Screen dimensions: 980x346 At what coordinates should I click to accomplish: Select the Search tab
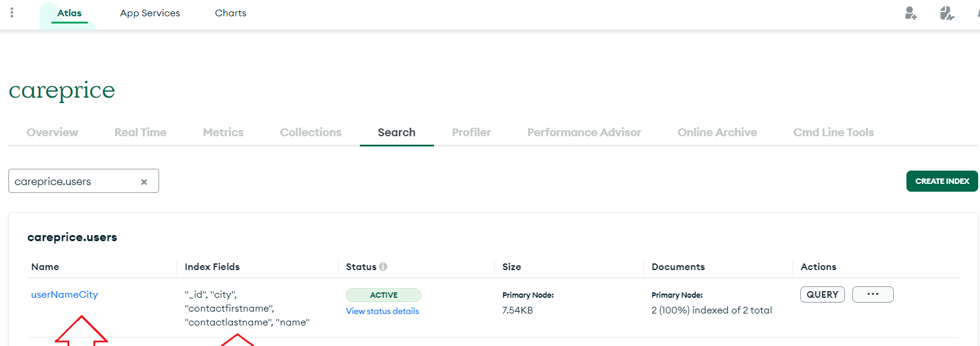point(397,133)
